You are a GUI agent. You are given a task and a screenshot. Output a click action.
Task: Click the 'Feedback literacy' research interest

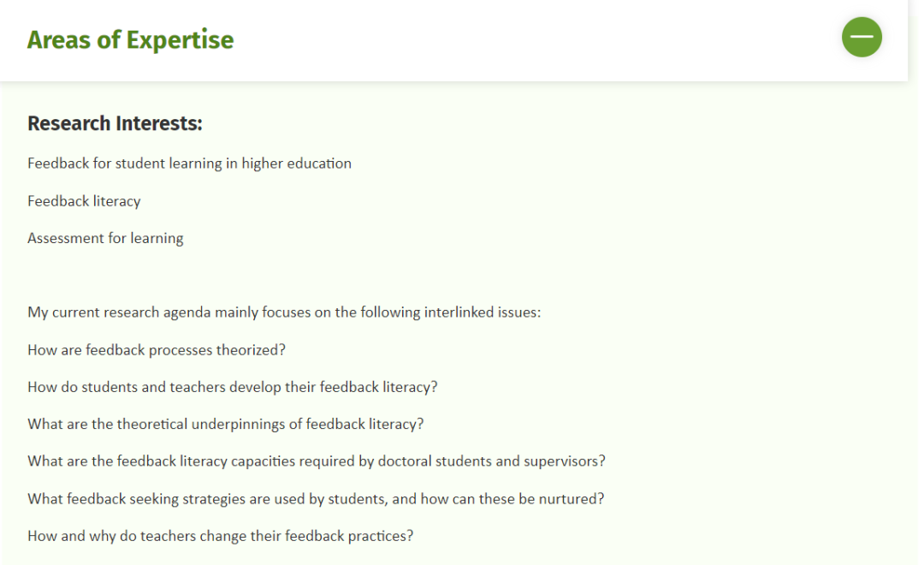point(84,201)
